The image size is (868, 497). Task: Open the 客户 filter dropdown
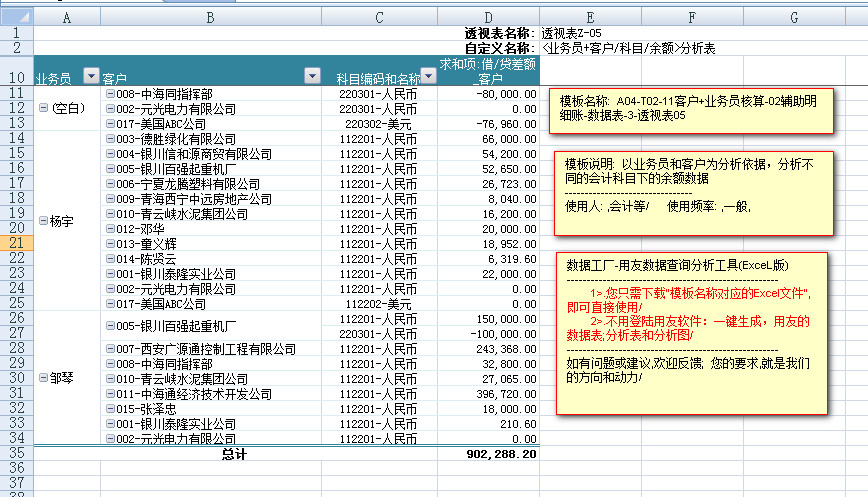(311, 77)
